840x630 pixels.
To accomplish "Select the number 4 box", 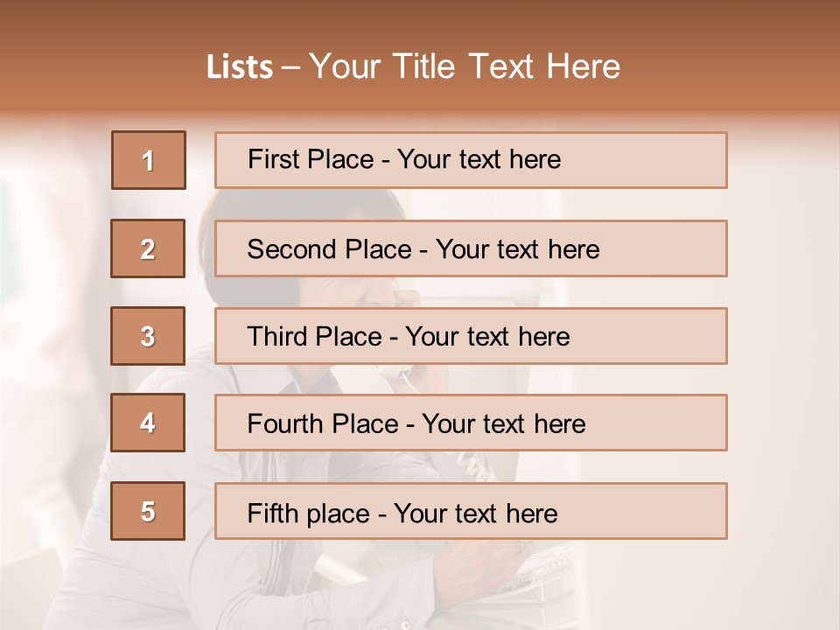I will tap(148, 423).
